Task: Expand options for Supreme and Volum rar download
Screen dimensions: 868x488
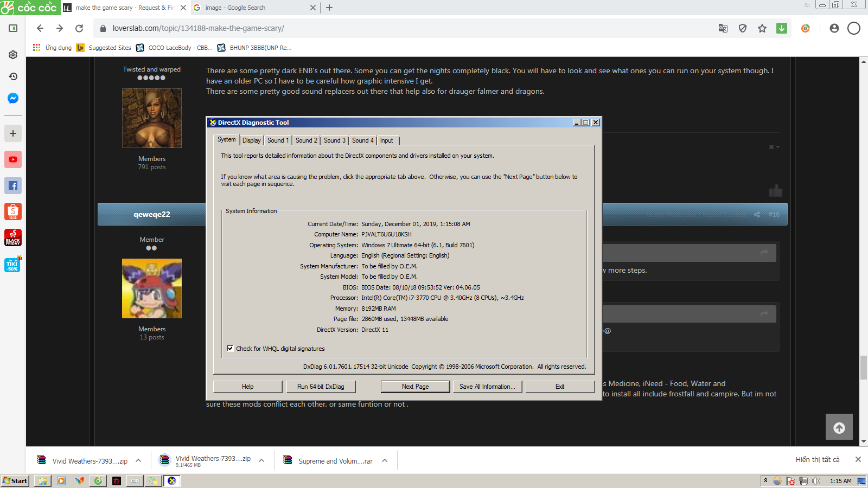Action: coord(385,461)
